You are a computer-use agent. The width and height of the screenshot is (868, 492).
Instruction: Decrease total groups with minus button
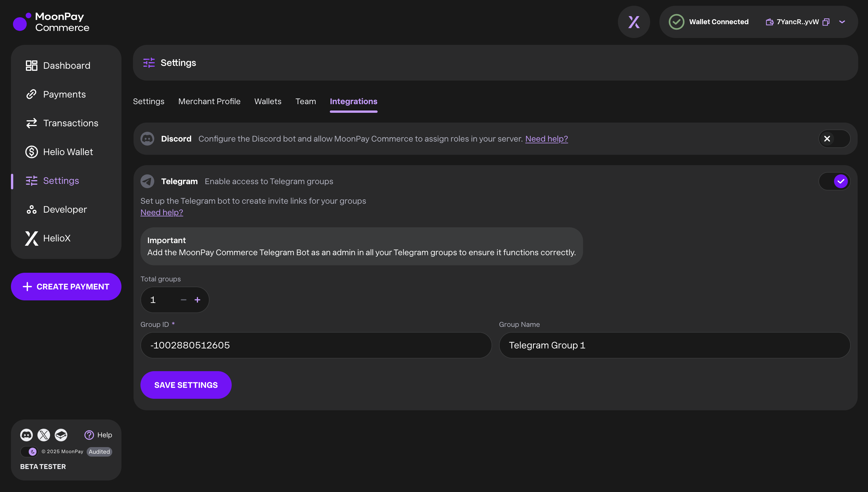(184, 300)
